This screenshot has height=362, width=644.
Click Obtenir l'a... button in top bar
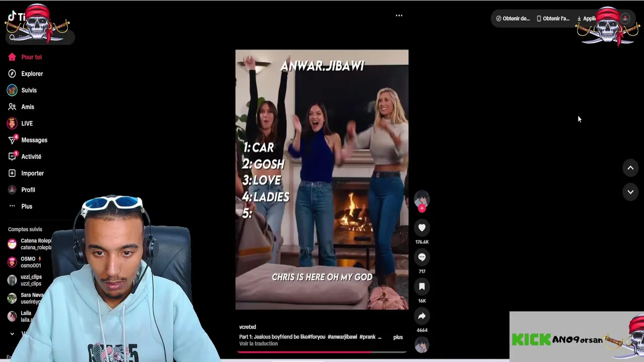click(553, 19)
